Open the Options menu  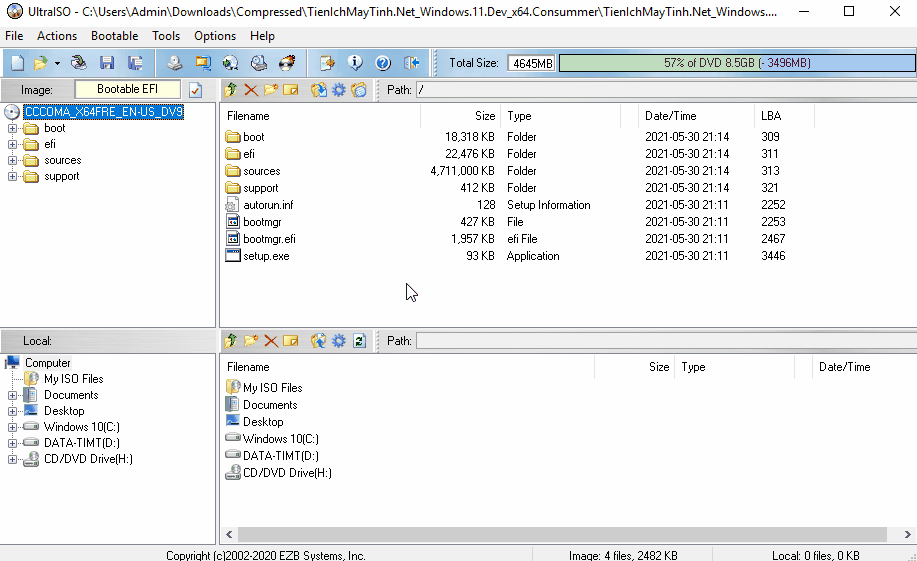[x=215, y=36]
